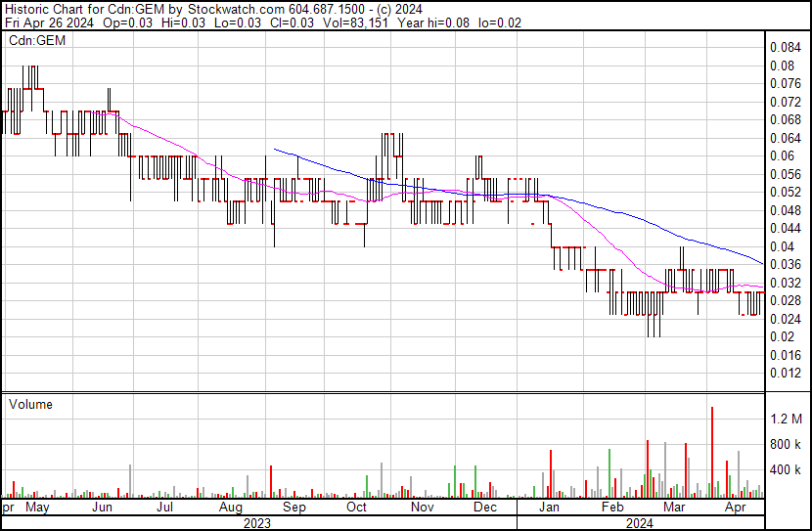Select the 0.06 price axis label
The height and width of the screenshot is (531, 812).
click(782, 155)
